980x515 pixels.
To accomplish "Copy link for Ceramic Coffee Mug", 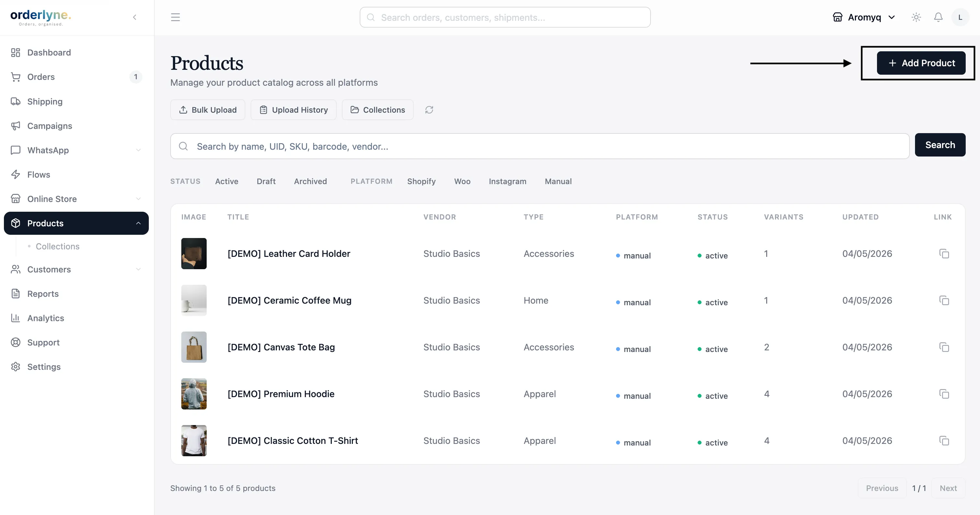I will click(944, 300).
